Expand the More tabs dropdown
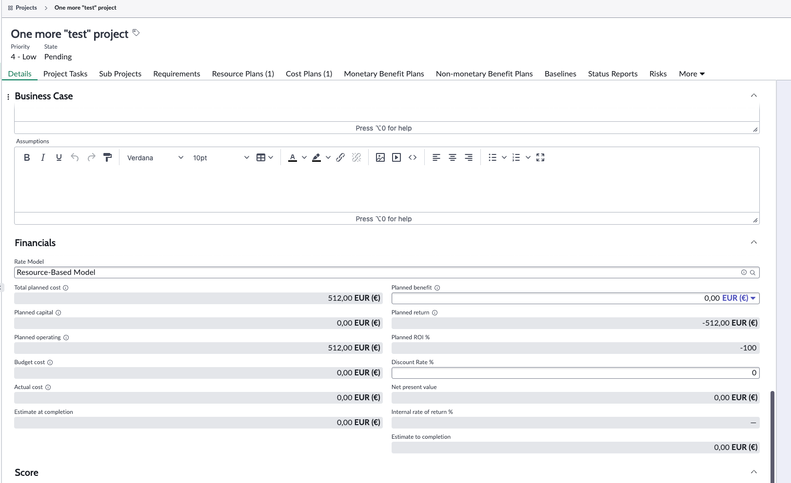The width and height of the screenshot is (791, 483). 692,74
